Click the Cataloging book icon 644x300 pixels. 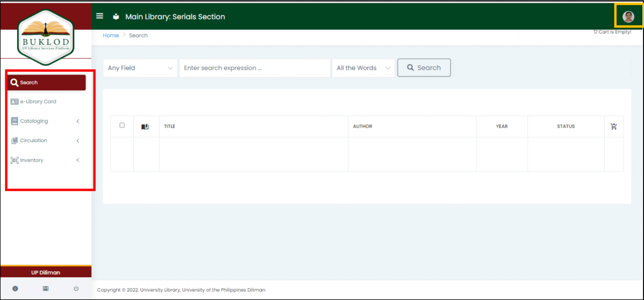[x=14, y=121]
